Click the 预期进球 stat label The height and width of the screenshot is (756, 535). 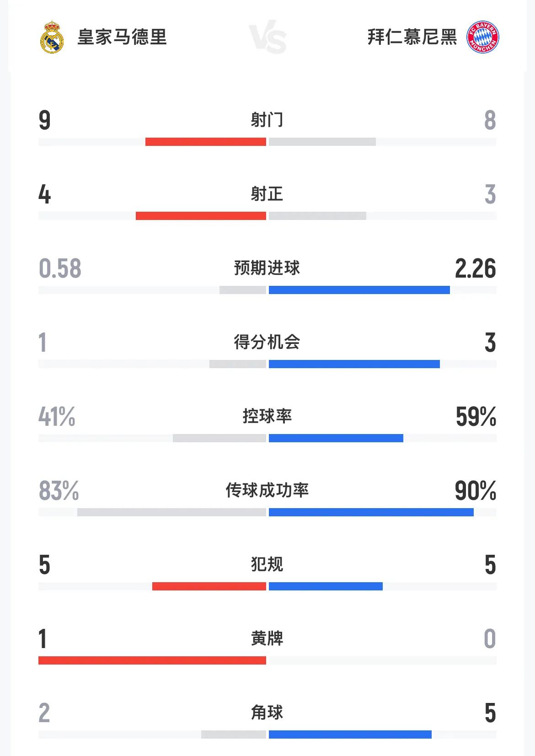[267, 268]
